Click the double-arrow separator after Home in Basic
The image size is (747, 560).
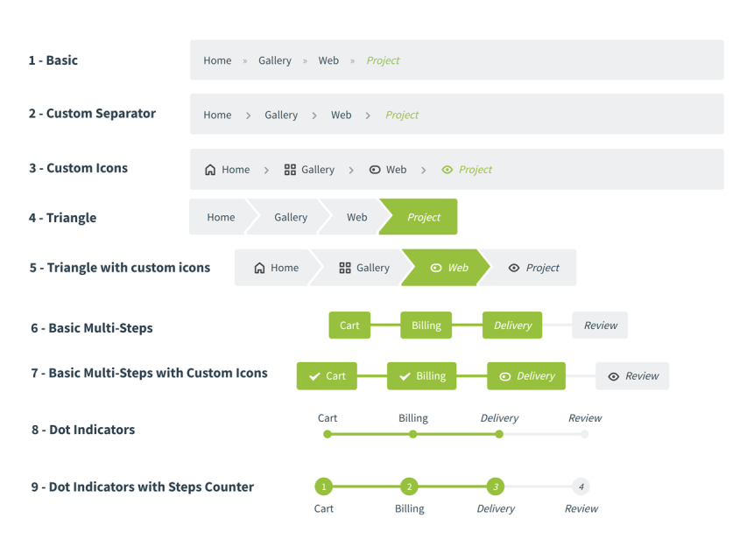tap(245, 61)
